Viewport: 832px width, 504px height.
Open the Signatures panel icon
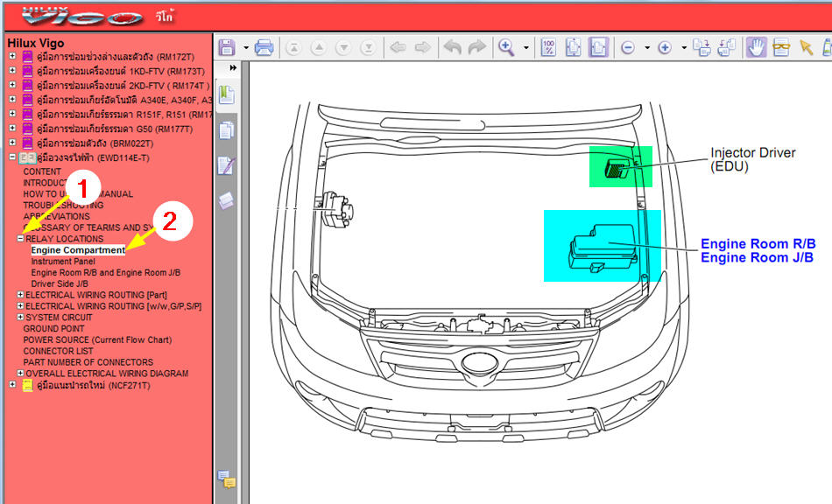point(227,166)
